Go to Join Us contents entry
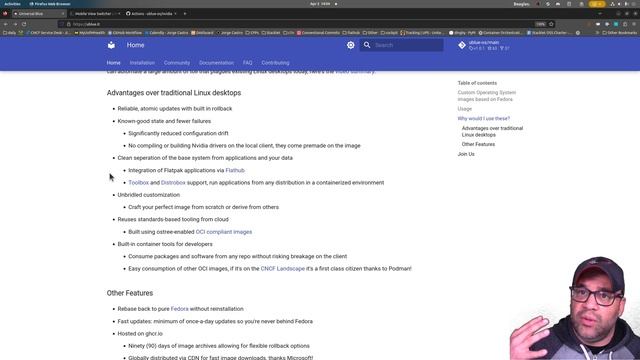The image size is (640, 360). click(x=466, y=154)
